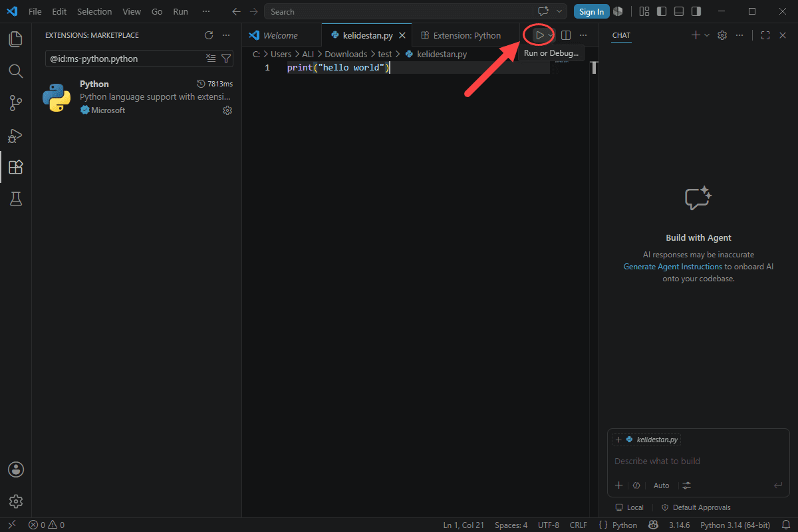Open the Auto model picker
Image resolution: width=798 pixels, height=532 pixels.
[x=661, y=485]
